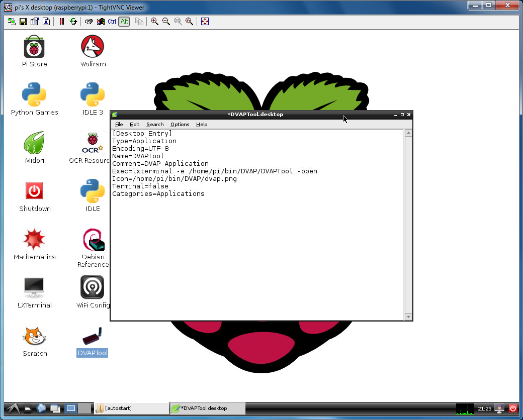The image size is (523, 420).
Task: Switch to the [autostart] taskbar window
Action: [x=132, y=408]
